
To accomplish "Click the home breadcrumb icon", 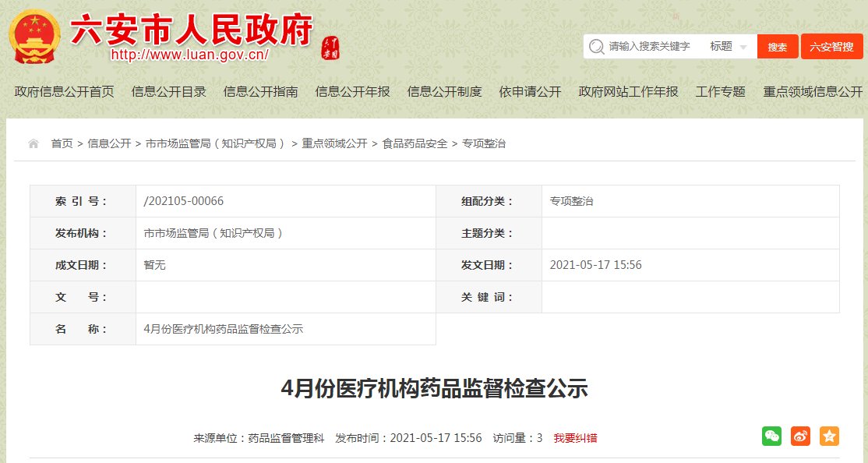I will coord(34,143).
